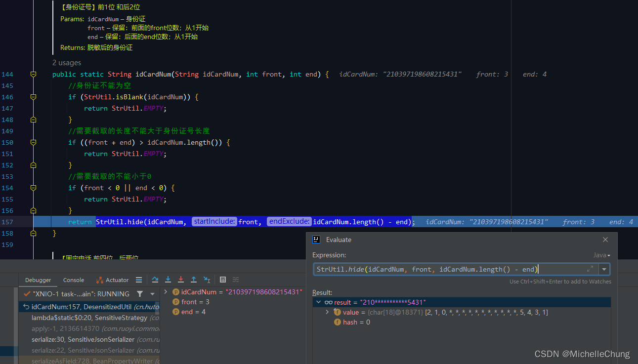
Task: Click the IntelliJ logo in Evaluate title bar
Action: (316, 240)
